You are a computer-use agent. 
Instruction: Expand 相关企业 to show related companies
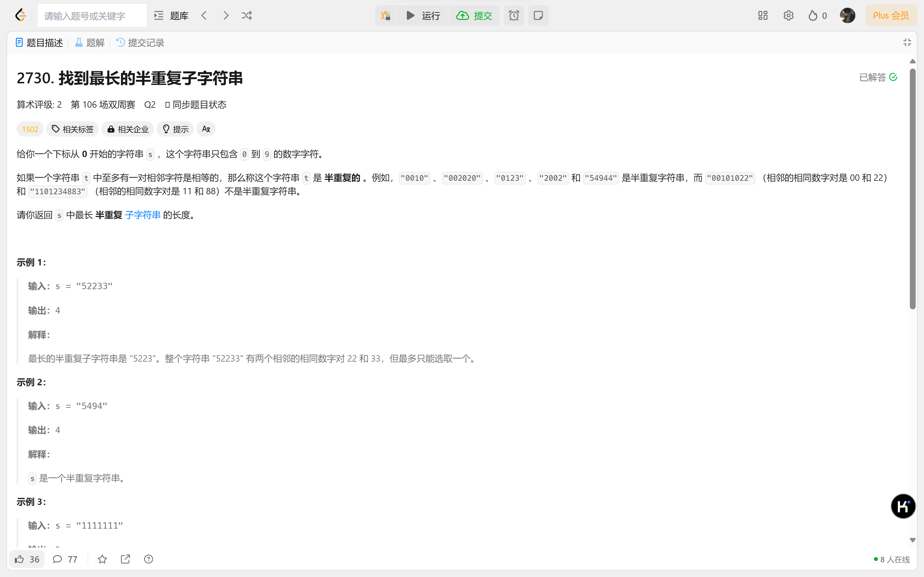pyautogui.click(x=128, y=129)
